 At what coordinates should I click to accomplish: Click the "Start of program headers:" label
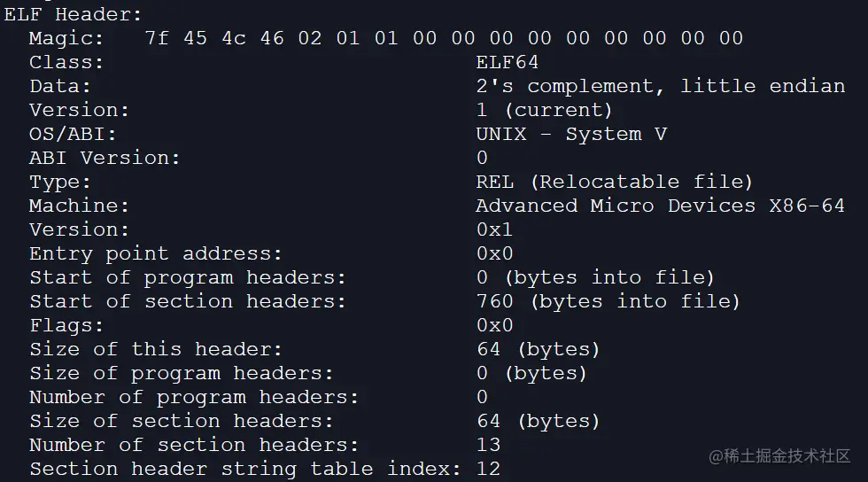pyautogui.click(x=188, y=277)
